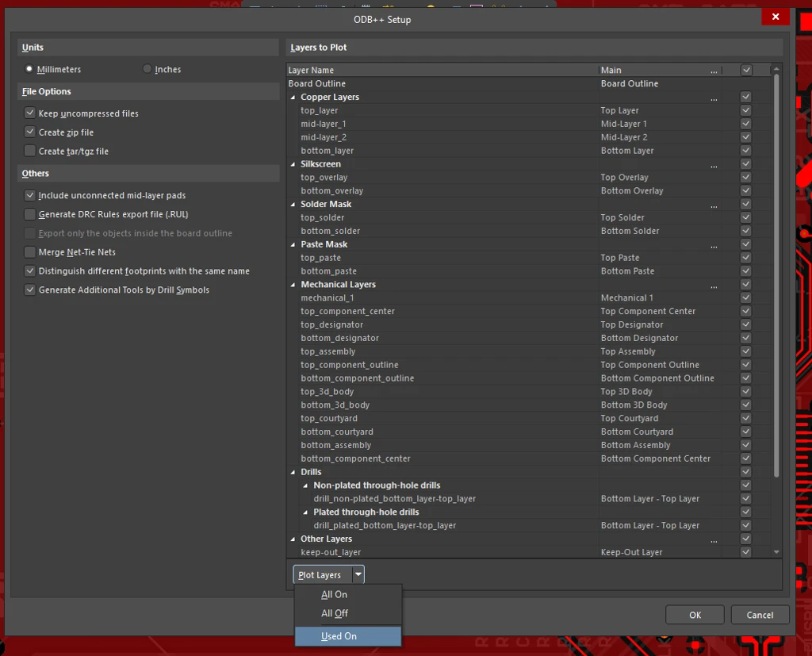Select the mid-layer_2 row

[529, 137]
